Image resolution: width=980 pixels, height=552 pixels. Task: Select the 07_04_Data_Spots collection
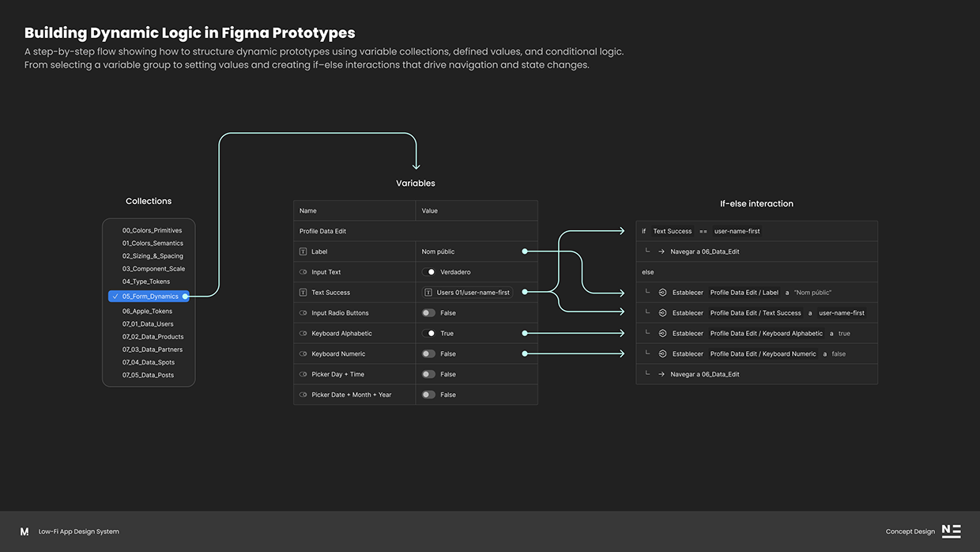[149, 362]
